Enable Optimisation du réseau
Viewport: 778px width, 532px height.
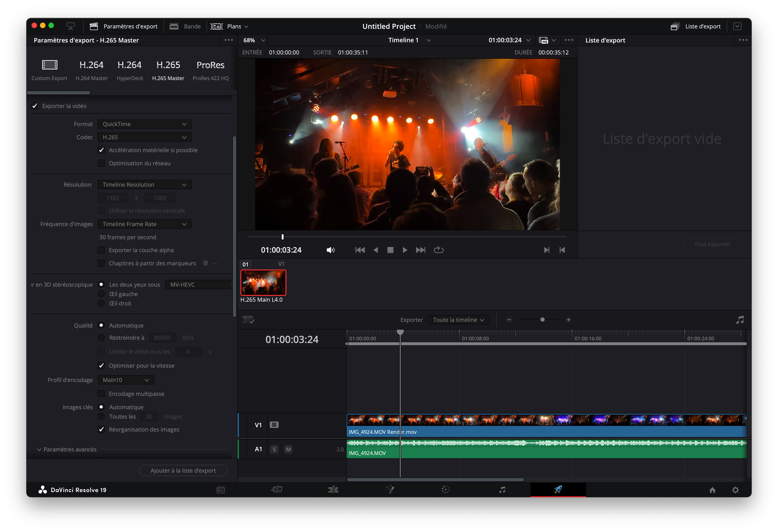pyautogui.click(x=101, y=163)
